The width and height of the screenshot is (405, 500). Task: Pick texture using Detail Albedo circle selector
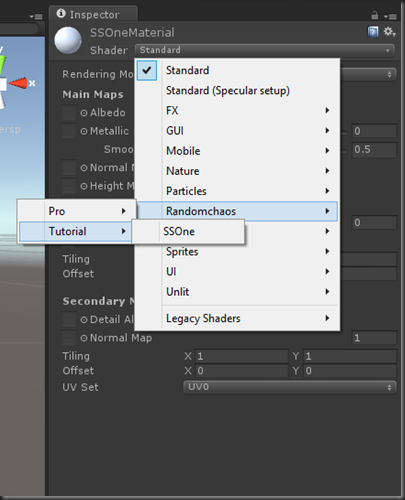[84, 320]
